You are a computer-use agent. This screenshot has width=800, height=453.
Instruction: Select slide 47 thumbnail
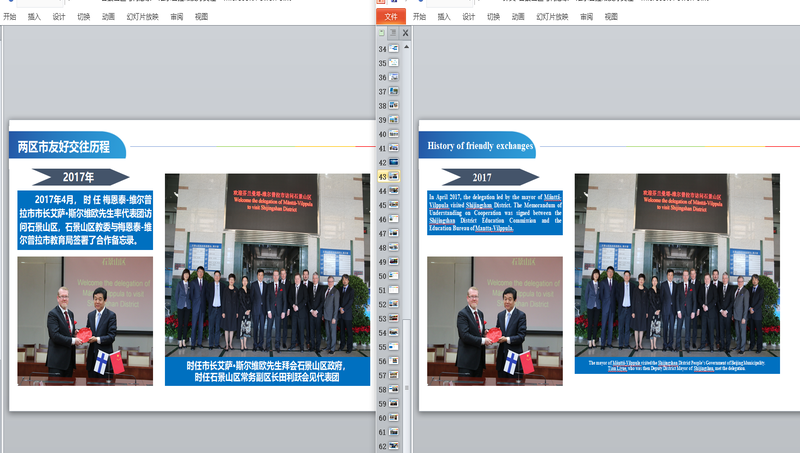coord(393,233)
